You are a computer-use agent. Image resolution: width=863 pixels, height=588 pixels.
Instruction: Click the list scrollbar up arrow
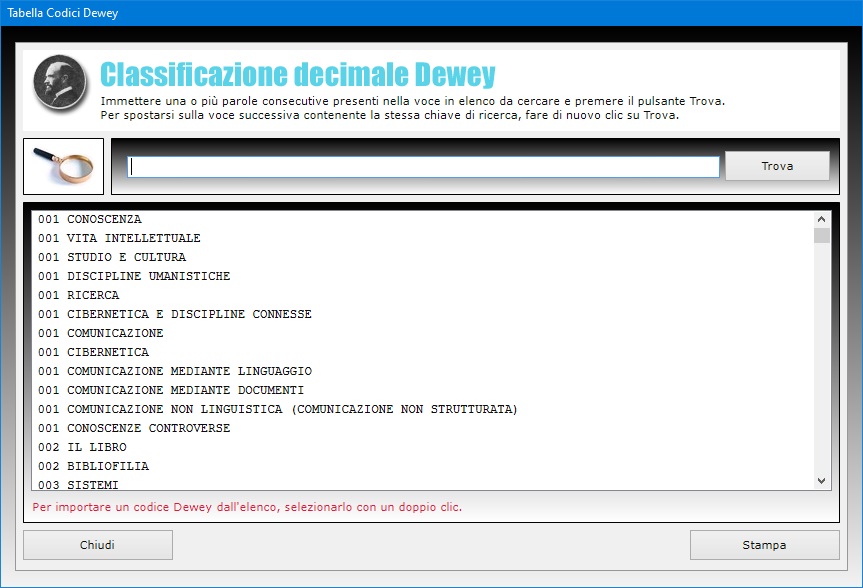(822, 219)
